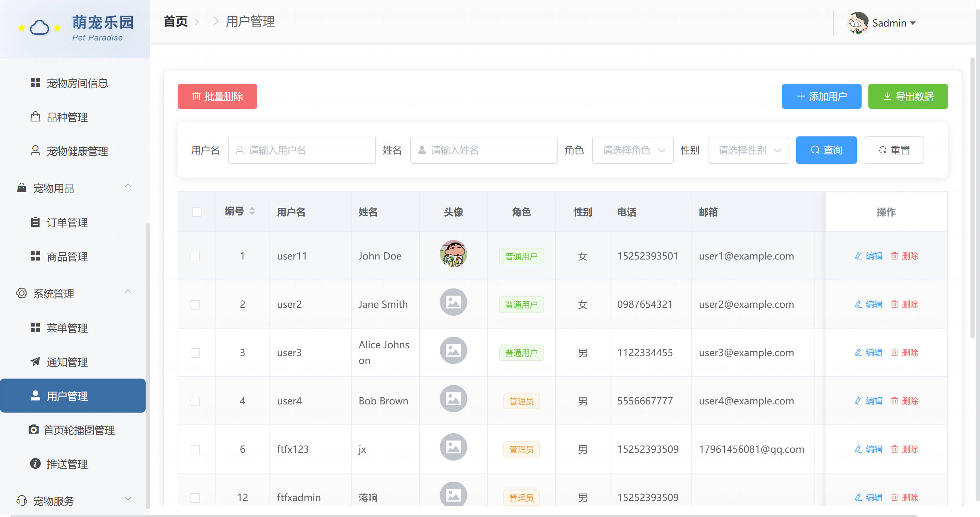980x517 pixels.
Task: Check the checkbox for user3 row
Action: tap(195, 353)
